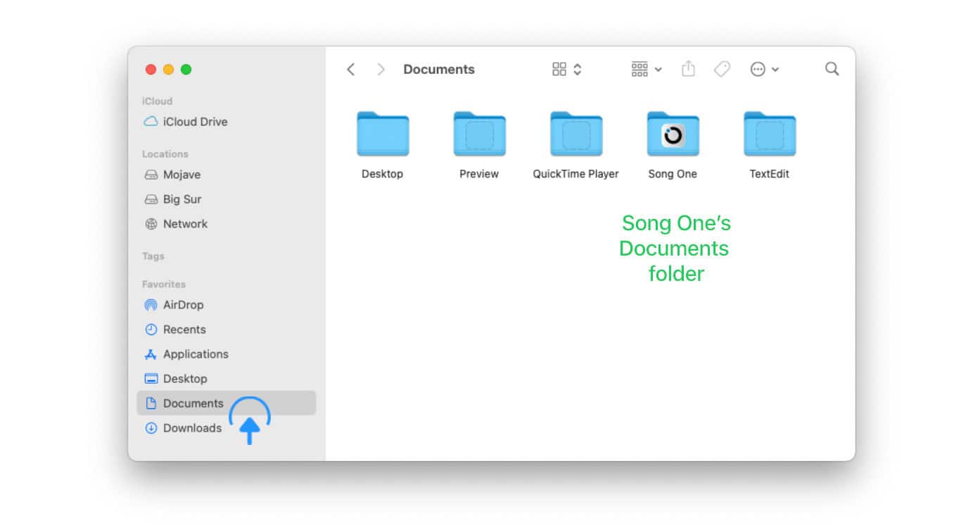Click the Documents window title
The image size is (980, 528).
[439, 69]
